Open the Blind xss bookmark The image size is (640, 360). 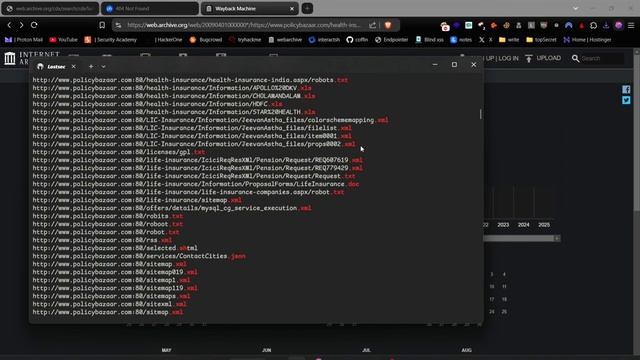(429, 40)
